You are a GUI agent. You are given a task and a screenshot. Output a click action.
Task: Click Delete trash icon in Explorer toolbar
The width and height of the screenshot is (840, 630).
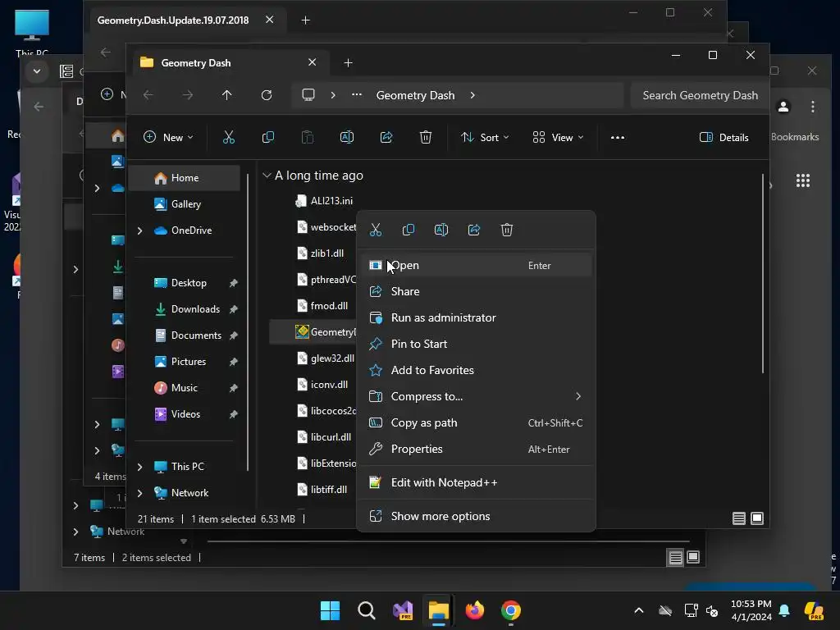click(426, 137)
